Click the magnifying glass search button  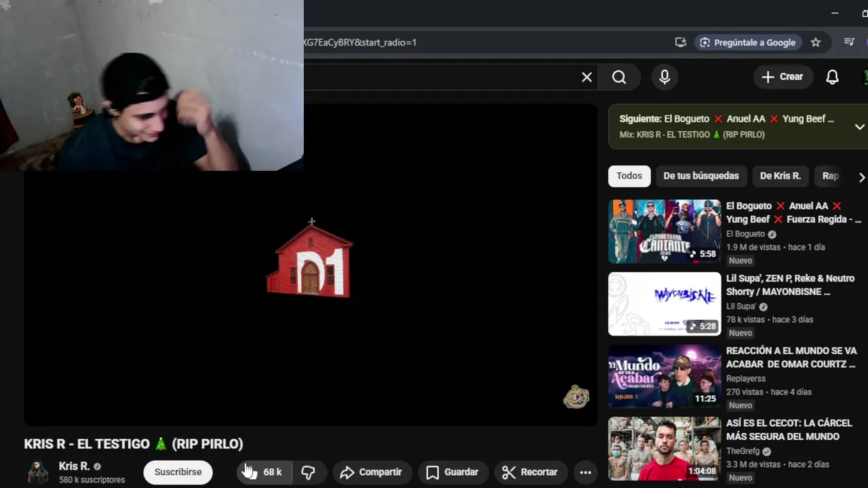point(619,77)
